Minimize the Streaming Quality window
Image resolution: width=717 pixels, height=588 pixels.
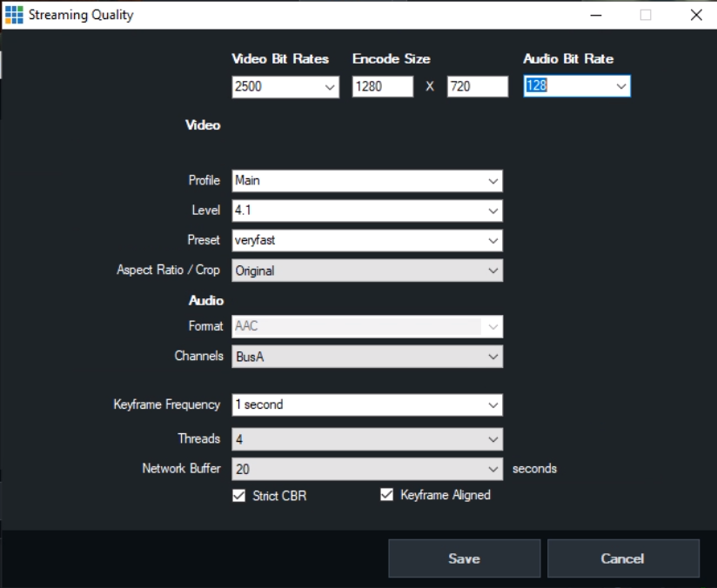pos(595,16)
